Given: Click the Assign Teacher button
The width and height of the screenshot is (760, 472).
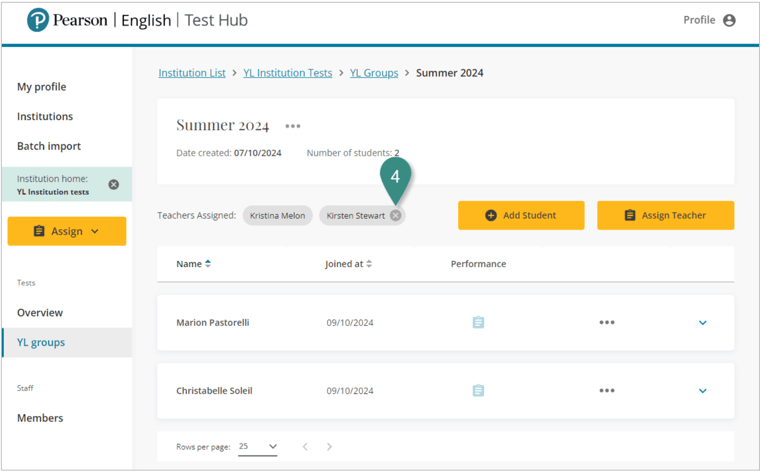Looking at the screenshot, I should [665, 215].
